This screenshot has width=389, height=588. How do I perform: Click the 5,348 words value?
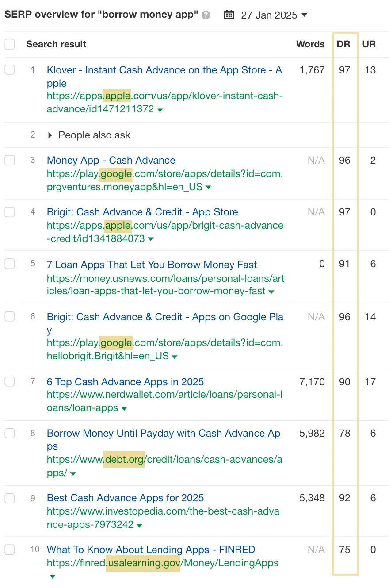click(x=312, y=498)
